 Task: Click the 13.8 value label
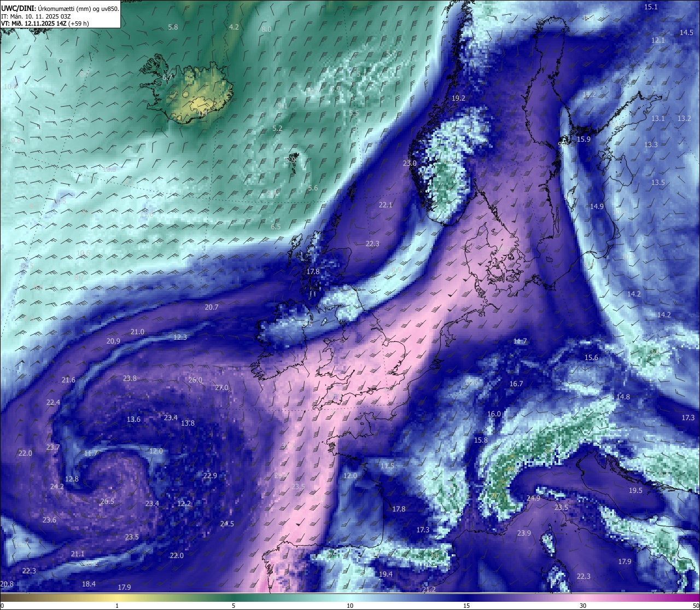click(188, 423)
